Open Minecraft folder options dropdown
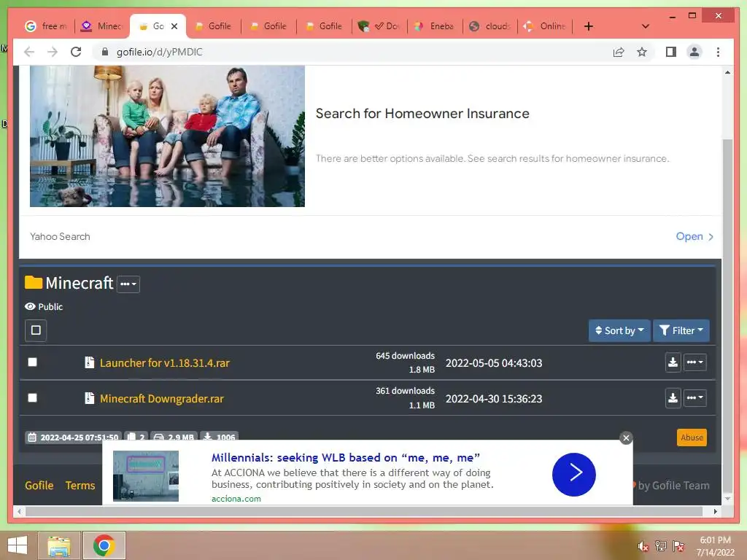 tap(128, 284)
